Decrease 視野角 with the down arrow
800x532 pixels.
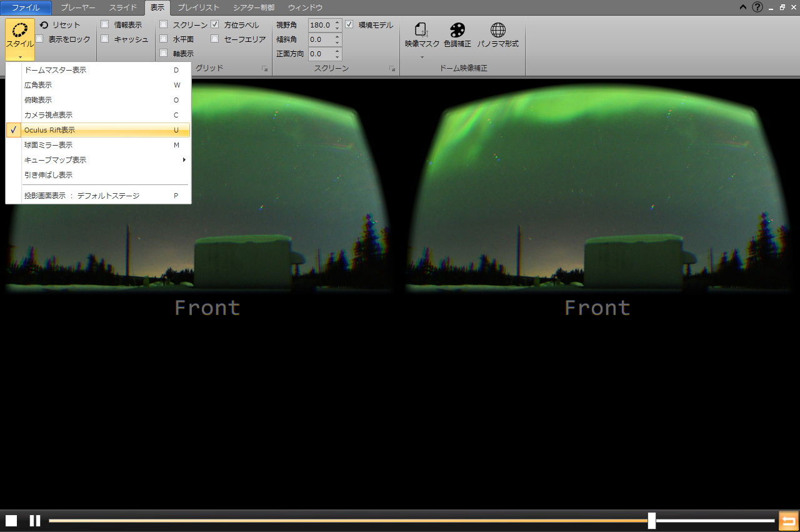pos(337,28)
